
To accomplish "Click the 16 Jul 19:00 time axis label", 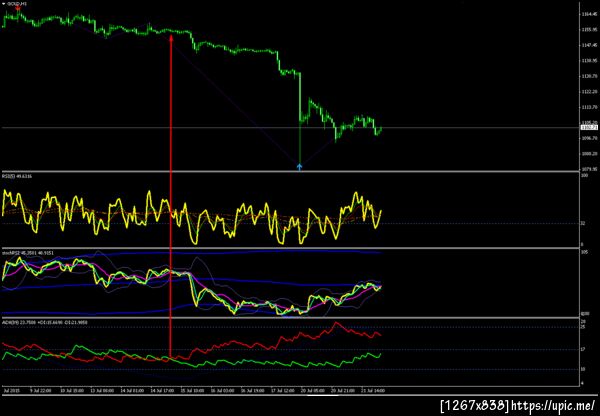I will pos(254,391).
